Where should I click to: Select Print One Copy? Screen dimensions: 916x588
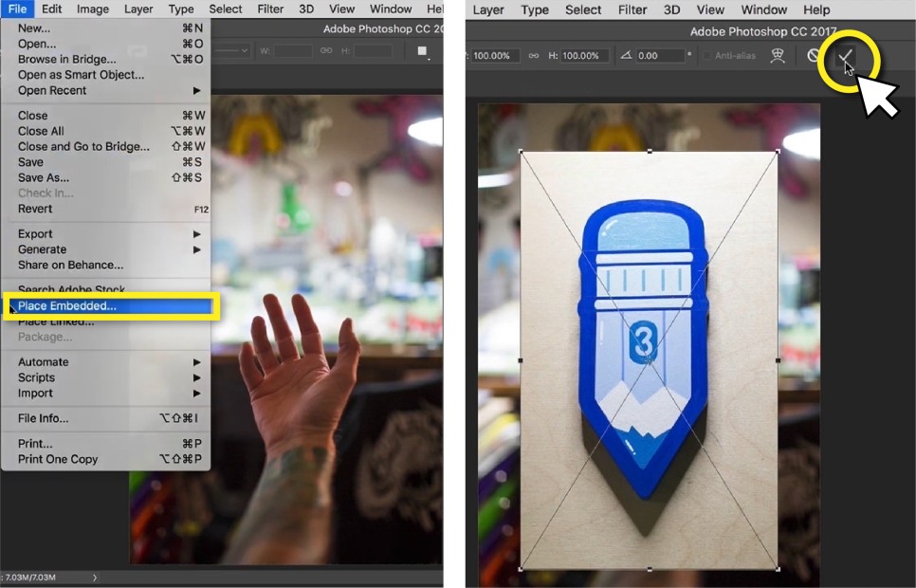(x=106, y=459)
